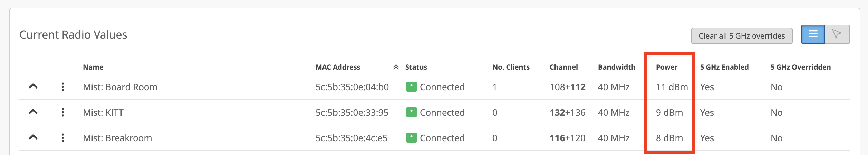This screenshot has width=868, height=155.
Task: Select Mist: Board Room AP name
Action: click(120, 87)
